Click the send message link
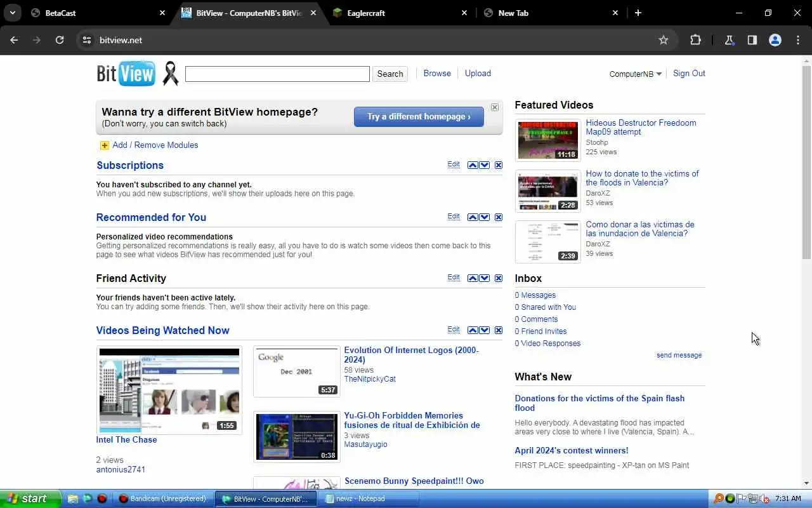The image size is (812, 508). (679, 356)
